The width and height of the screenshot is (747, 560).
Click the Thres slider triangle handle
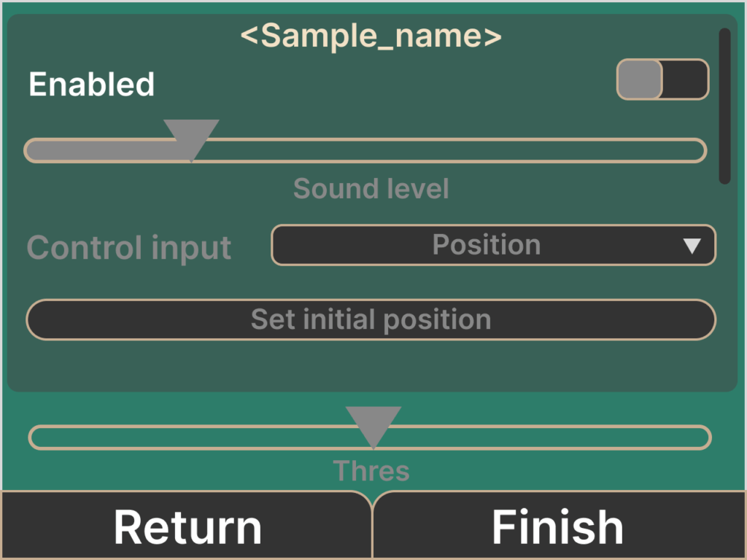373,423
